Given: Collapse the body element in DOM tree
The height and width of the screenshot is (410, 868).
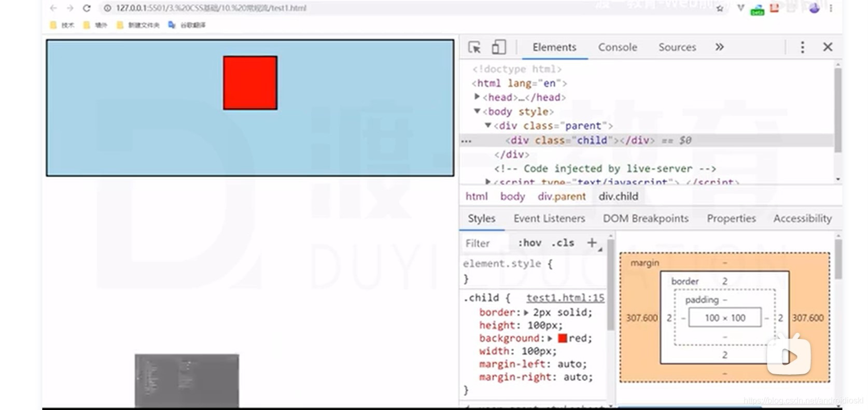Looking at the screenshot, I should (x=477, y=111).
